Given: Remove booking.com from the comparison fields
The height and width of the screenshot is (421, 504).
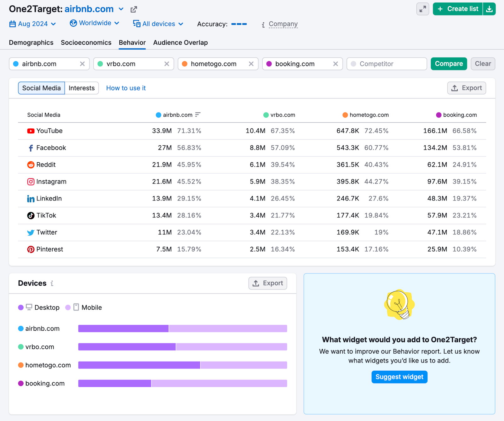Looking at the screenshot, I should 336,64.
